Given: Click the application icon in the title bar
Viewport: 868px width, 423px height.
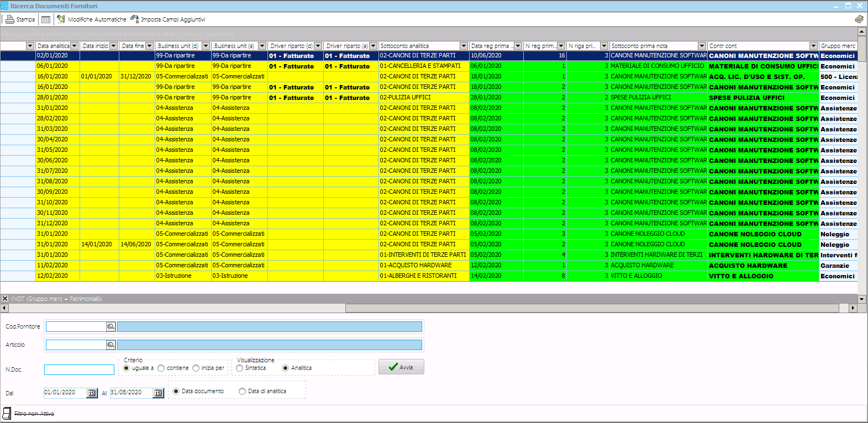Looking at the screenshot, I should pos(5,6).
